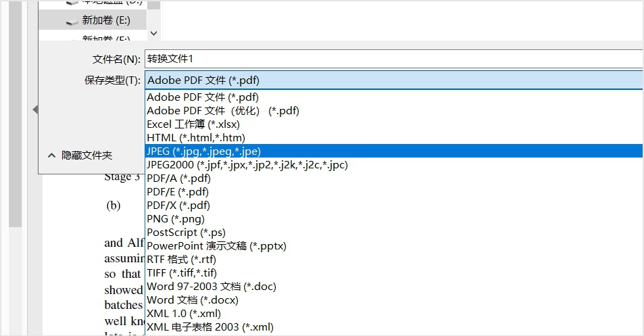Select HTML (*.html,*.htm) format

click(x=394, y=138)
